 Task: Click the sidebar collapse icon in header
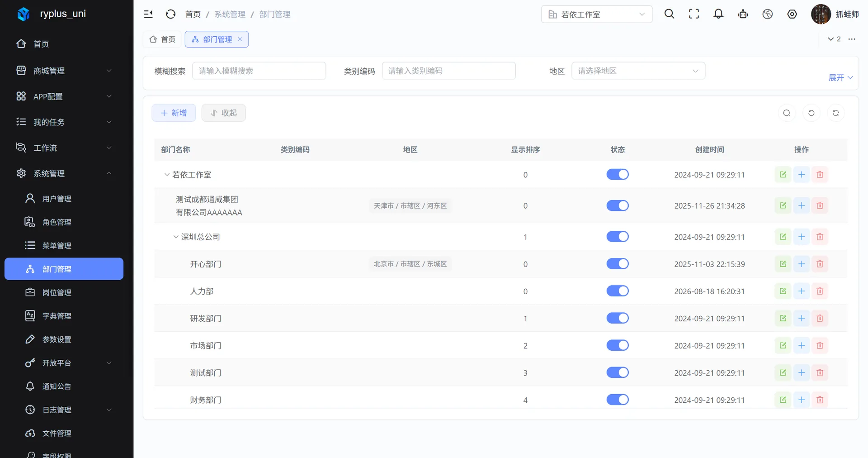(x=148, y=14)
